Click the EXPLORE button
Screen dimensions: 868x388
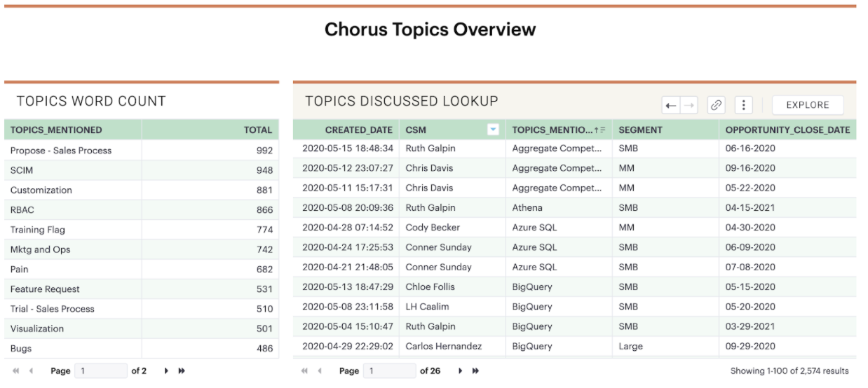pyautogui.click(x=808, y=105)
